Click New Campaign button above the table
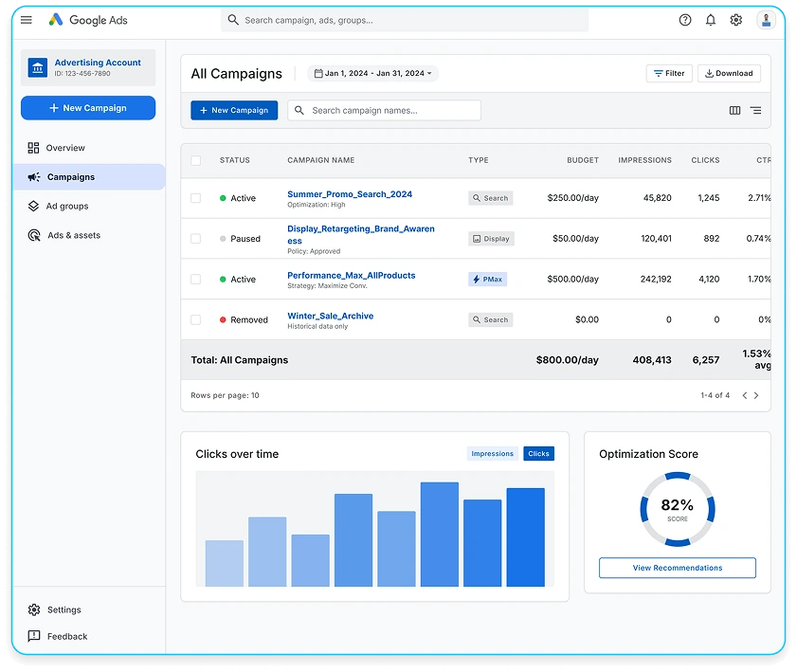This screenshot has width=797, height=672. pyautogui.click(x=234, y=110)
